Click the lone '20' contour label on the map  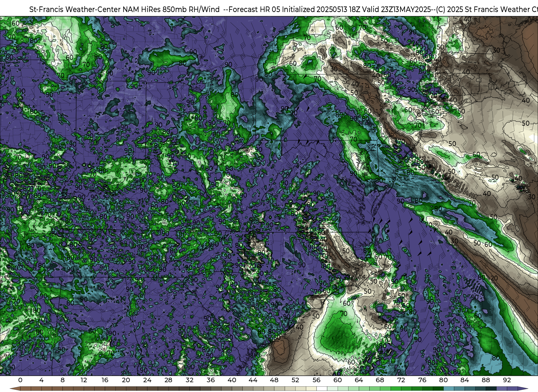click(x=494, y=278)
